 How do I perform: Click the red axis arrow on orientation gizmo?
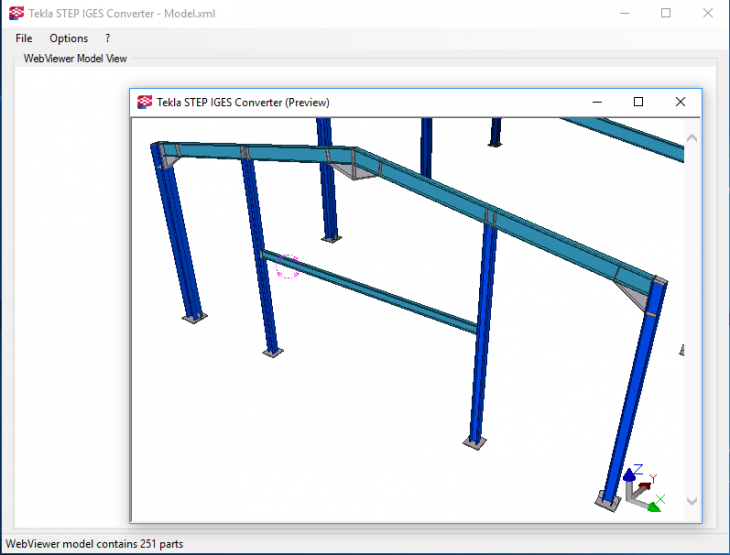pos(646,489)
